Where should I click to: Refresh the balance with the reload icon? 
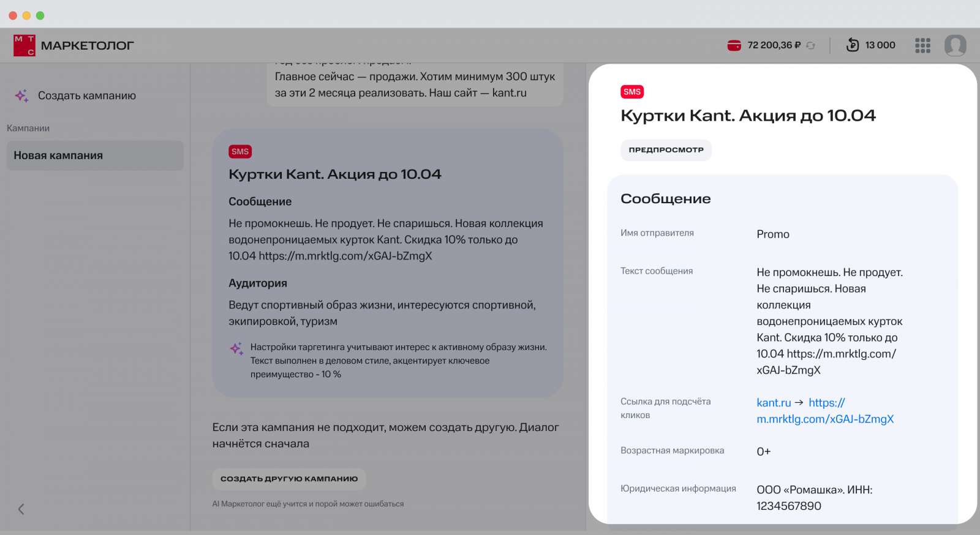click(811, 45)
